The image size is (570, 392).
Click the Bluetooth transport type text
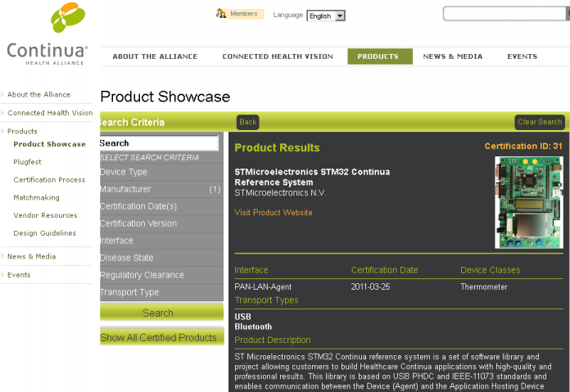click(x=253, y=327)
